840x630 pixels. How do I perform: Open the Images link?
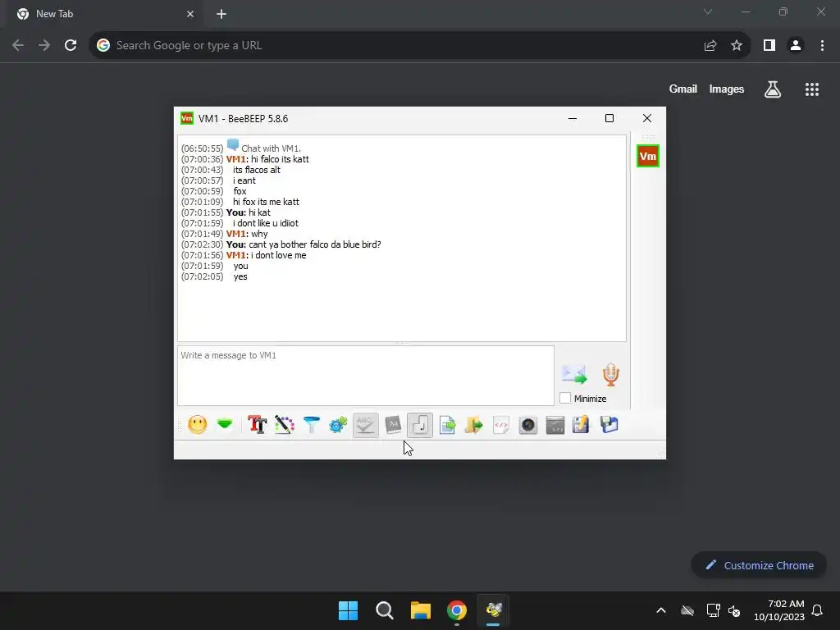pyautogui.click(x=727, y=89)
